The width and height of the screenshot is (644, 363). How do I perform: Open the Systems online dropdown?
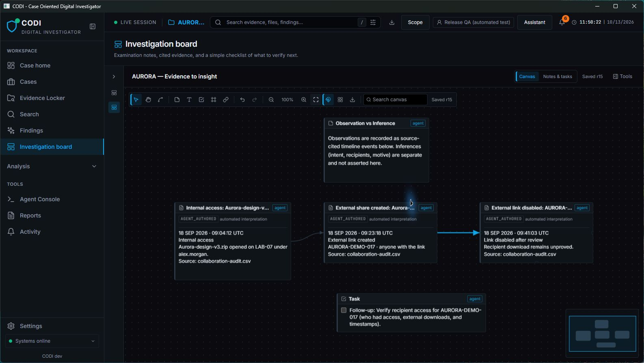coord(52,341)
